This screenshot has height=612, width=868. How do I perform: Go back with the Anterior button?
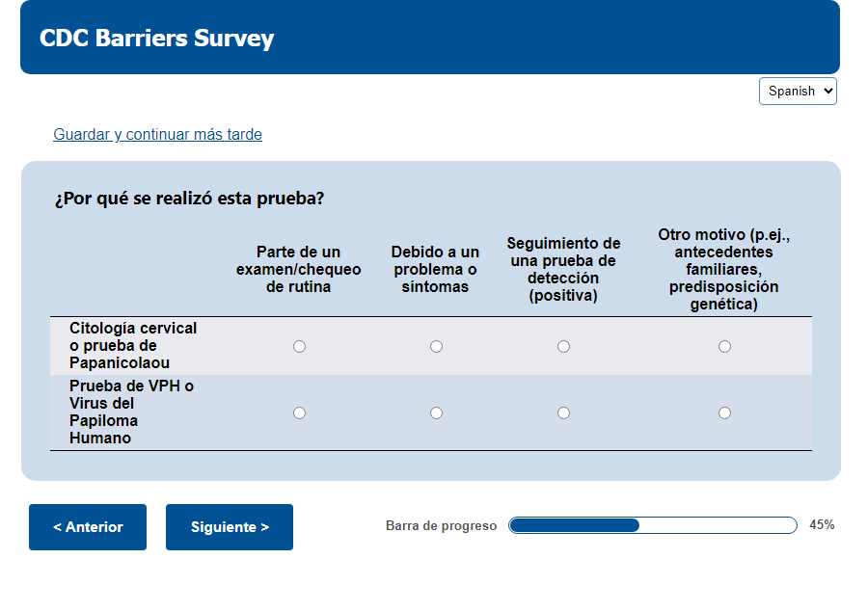coord(88,527)
